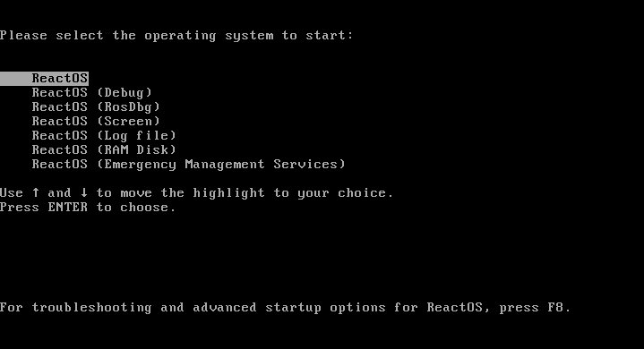Click the 'Please select the operating system' heading
The image size is (644, 349).
[x=176, y=36]
